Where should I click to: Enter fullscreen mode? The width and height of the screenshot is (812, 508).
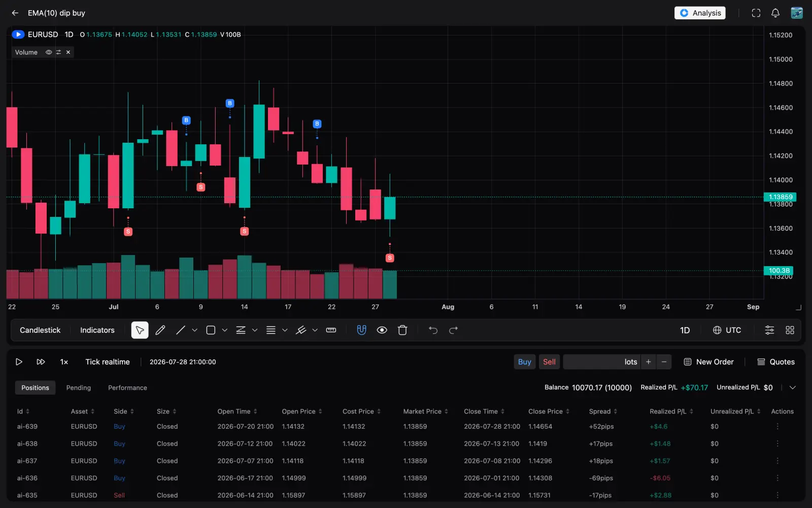[x=756, y=13]
